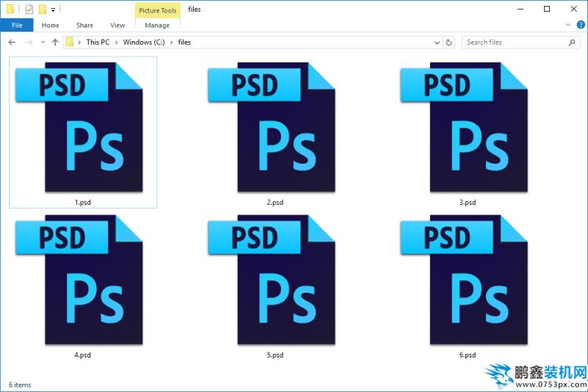Image resolution: width=588 pixels, height=392 pixels.
Task: Select the 2.psd file icon
Action: click(x=272, y=127)
